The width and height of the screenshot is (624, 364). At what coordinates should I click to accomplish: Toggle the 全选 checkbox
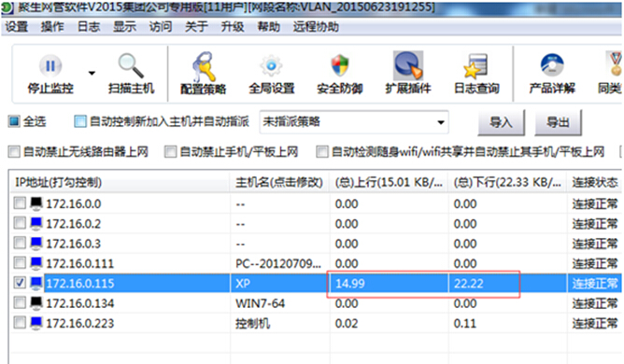coord(14,121)
